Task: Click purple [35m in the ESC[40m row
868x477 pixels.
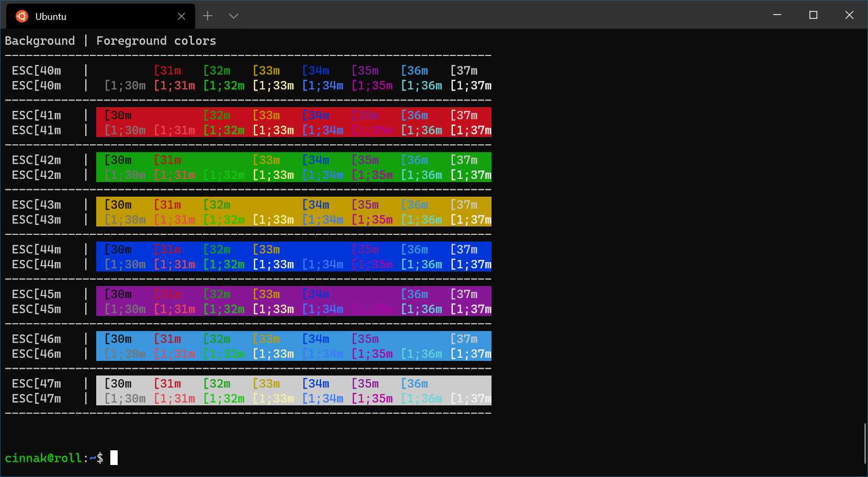Action: (365, 71)
